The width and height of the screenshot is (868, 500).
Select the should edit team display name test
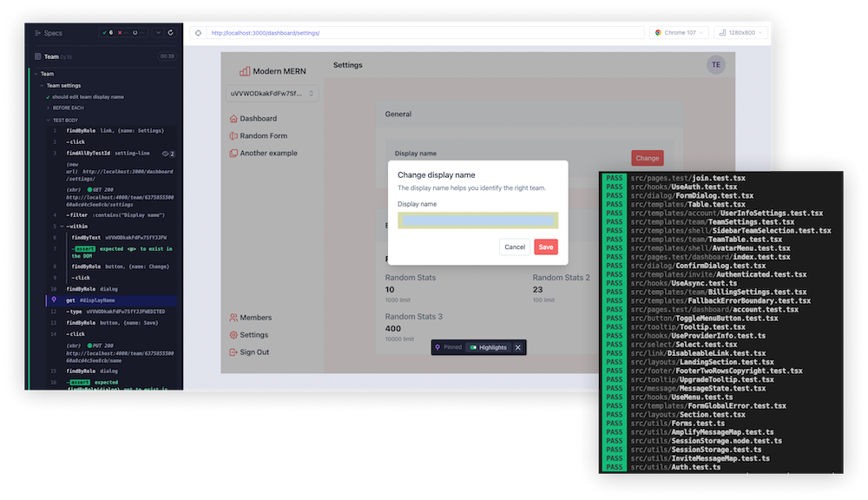point(88,96)
